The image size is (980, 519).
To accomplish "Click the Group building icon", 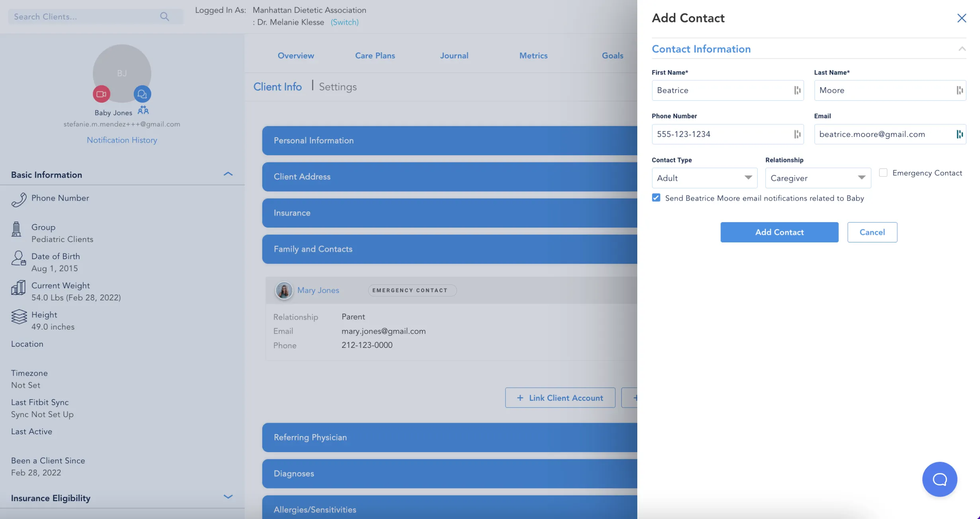I will [x=16, y=229].
